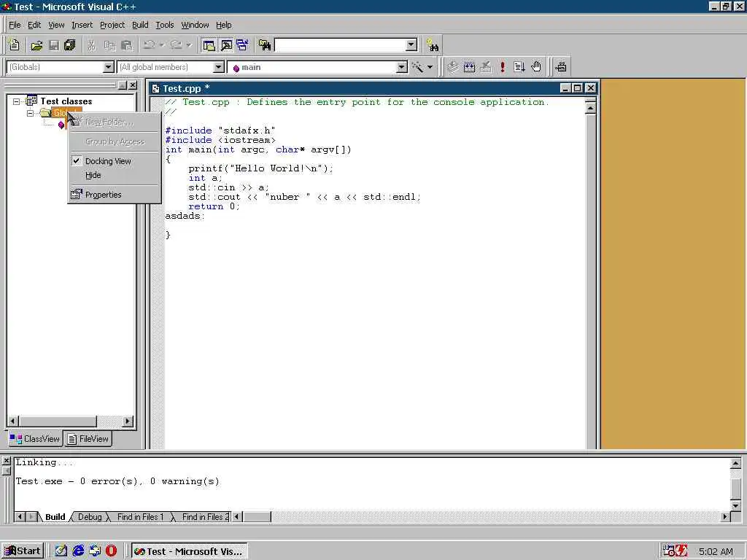Click the Search binoculars icon
Screen dimensions: 747x560
point(433,45)
